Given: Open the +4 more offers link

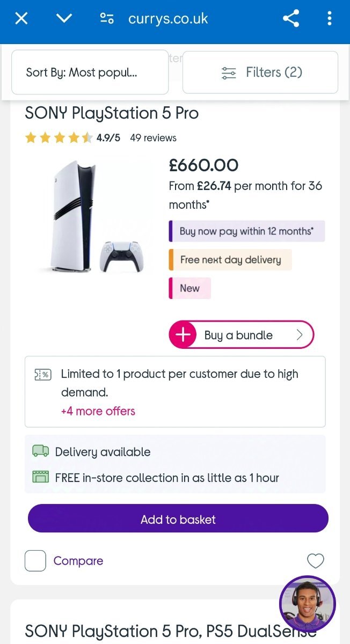Looking at the screenshot, I should pyautogui.click(x=98, y=411).
